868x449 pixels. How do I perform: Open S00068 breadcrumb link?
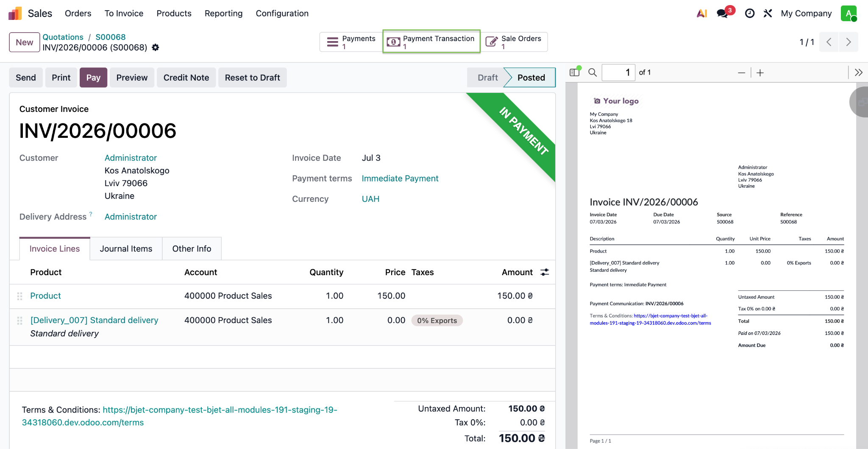(111, 37)
